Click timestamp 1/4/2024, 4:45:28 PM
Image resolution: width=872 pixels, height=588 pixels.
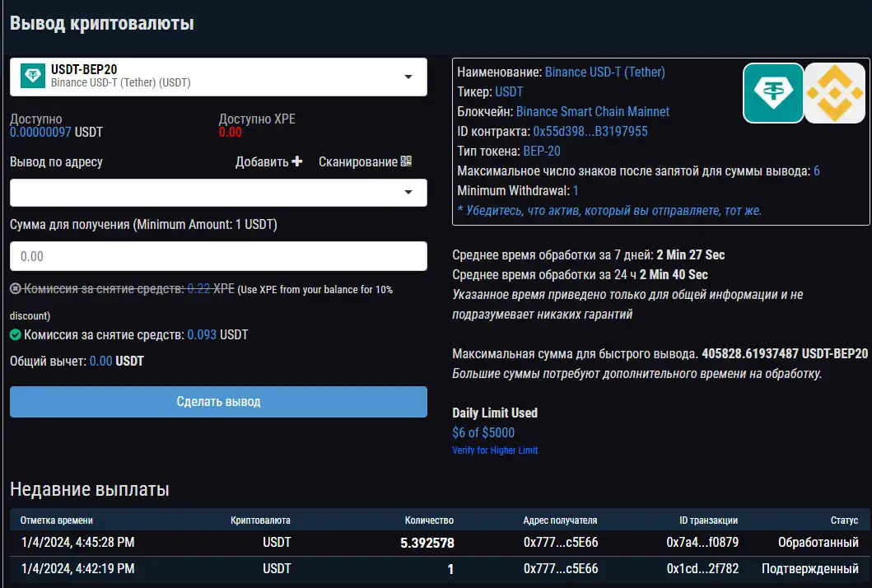[x=78, y=543]
